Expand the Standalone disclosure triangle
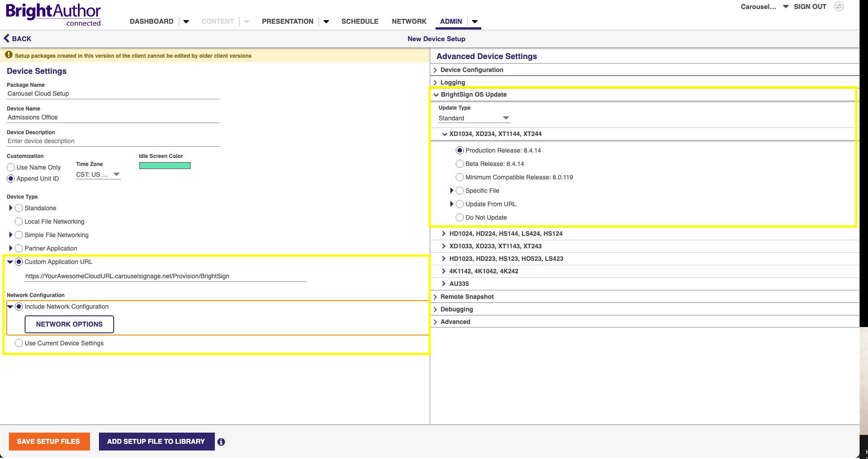The width and height of the screenshot is (868, 459). coord(11,208)
